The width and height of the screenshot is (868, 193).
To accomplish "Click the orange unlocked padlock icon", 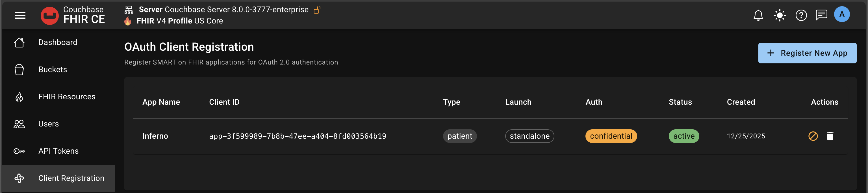I will [x=317, y=10].
